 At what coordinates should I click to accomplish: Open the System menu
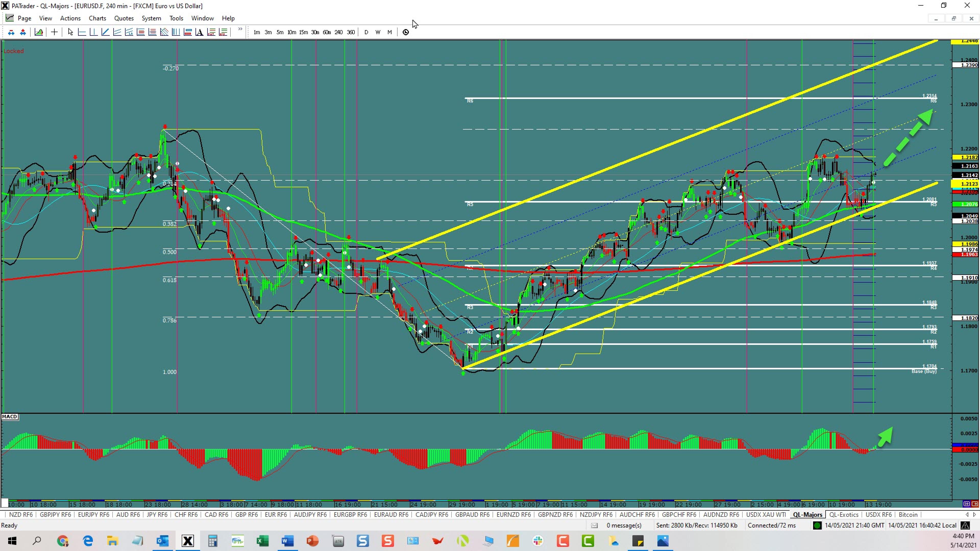click(151, 18)
